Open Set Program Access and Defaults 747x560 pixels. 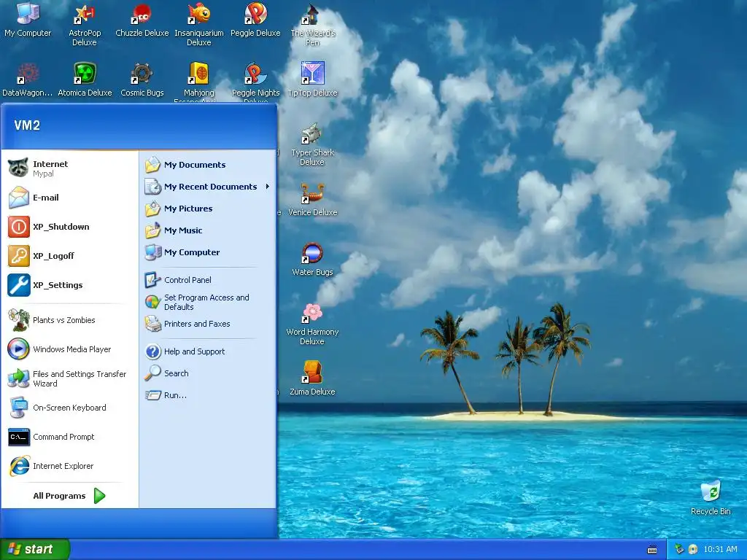208,302
